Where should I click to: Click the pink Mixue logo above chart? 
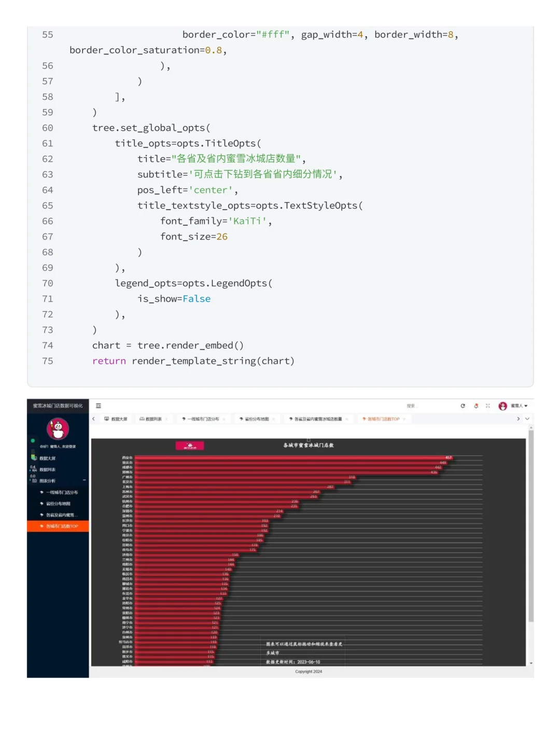point(190,446)
